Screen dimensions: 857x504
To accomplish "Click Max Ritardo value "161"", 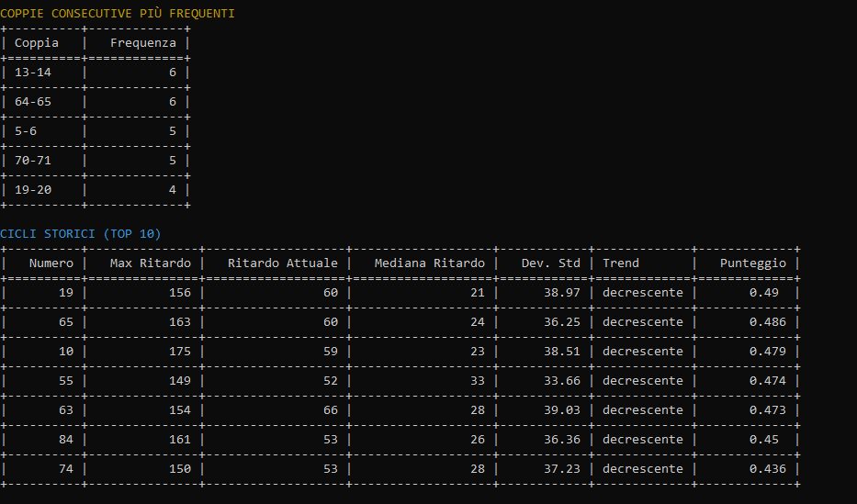I will [x=180, y=440].
